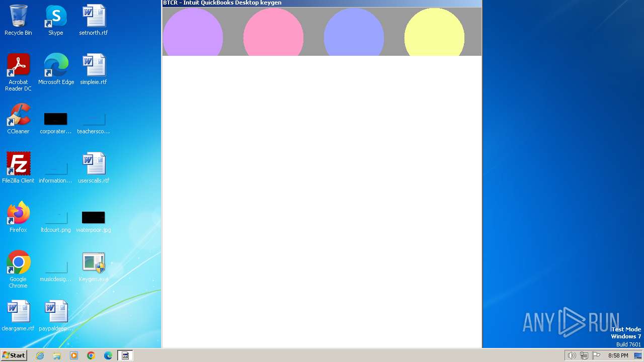Activate the keygen taskbar window button
Screen dimensions: 644x362
(125, 355)
